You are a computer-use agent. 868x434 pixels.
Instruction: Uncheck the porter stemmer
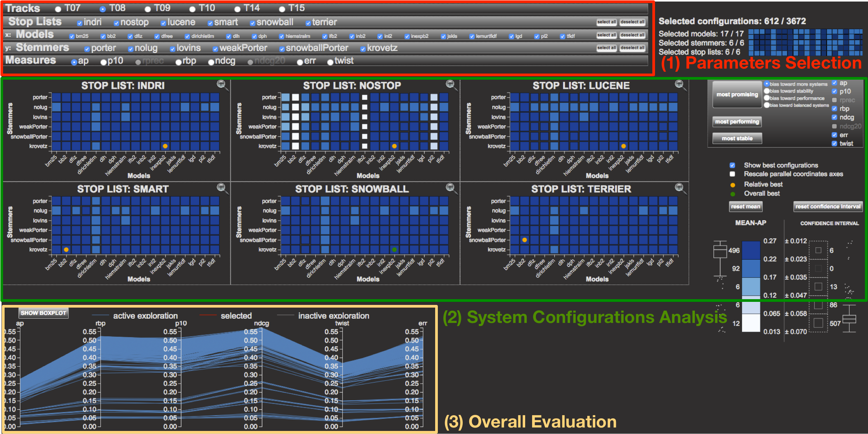tap(87, 49)
